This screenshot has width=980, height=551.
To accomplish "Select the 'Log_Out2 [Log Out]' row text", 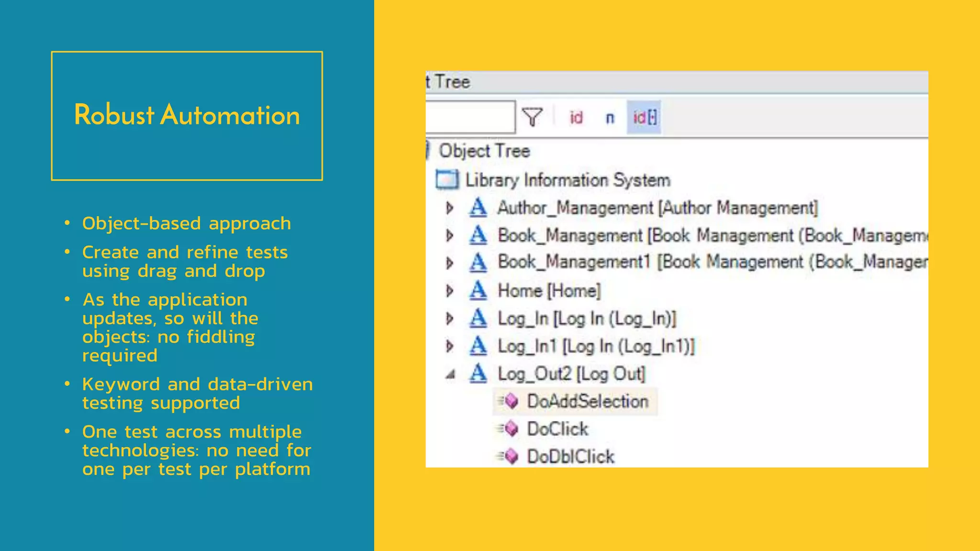I will (x=571, y=374).
